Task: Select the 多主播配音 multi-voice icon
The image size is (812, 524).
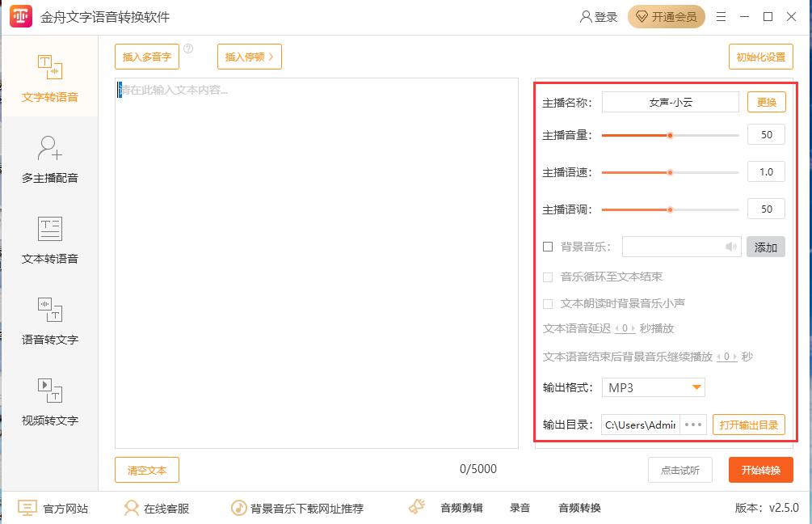Action: click(49, 148)
